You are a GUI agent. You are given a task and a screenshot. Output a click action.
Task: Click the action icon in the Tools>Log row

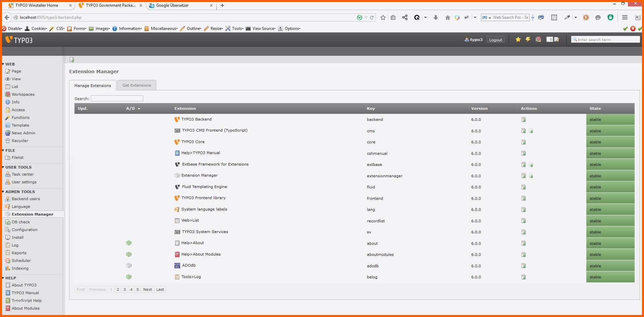click(x=524, y=277)
